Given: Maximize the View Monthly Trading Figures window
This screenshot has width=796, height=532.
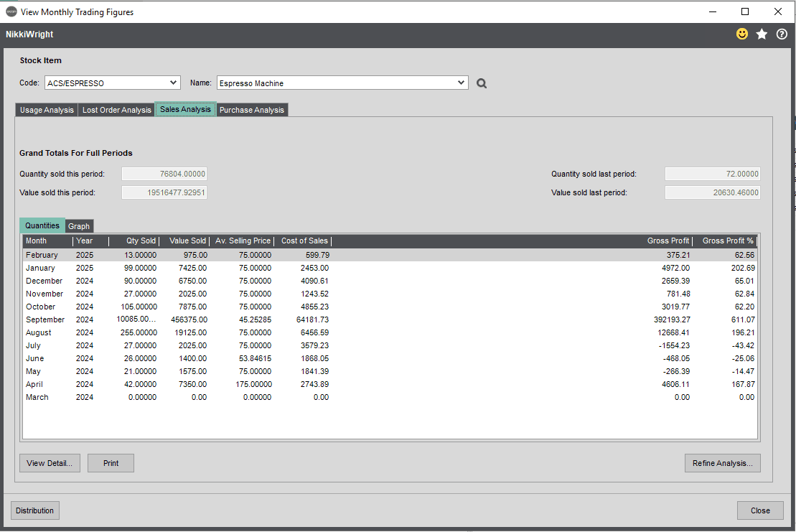Looking at the screenshot, I should coord(745,11).
